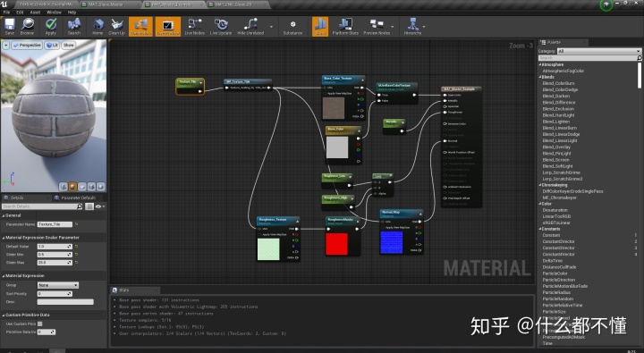Select Blend_Overlay in the Palette

pos(556,147)
